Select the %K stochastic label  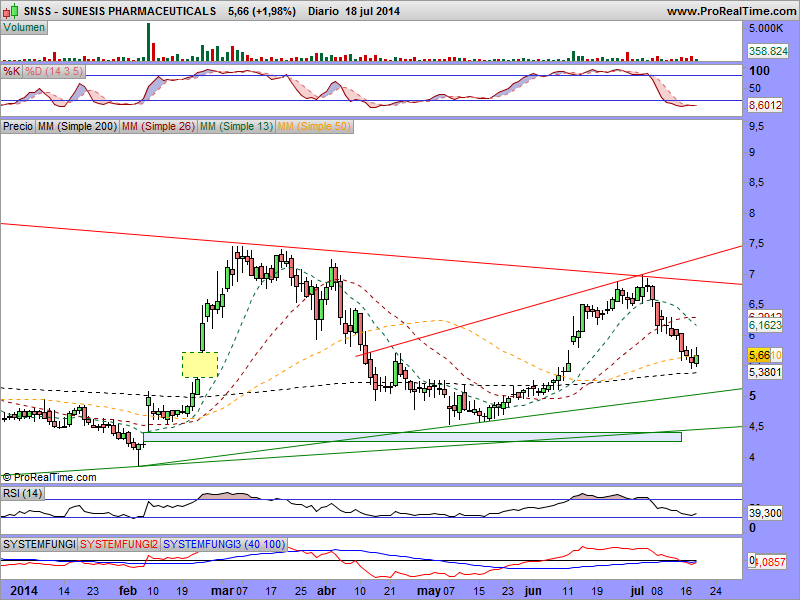(12, 71)
